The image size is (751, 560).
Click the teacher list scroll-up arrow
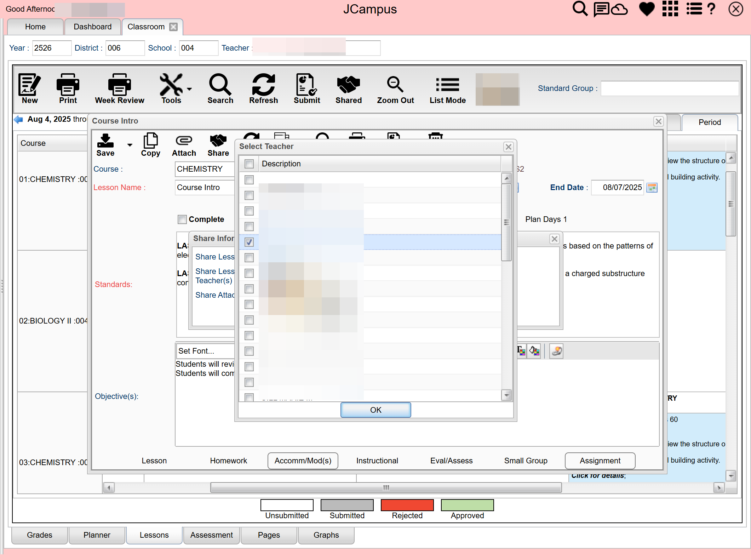coord(507,178)
